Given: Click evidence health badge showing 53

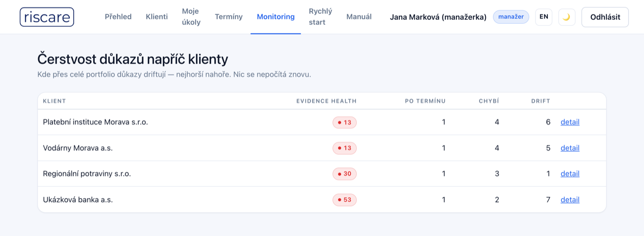Looking at the screenshot, I should pos(344,200).
